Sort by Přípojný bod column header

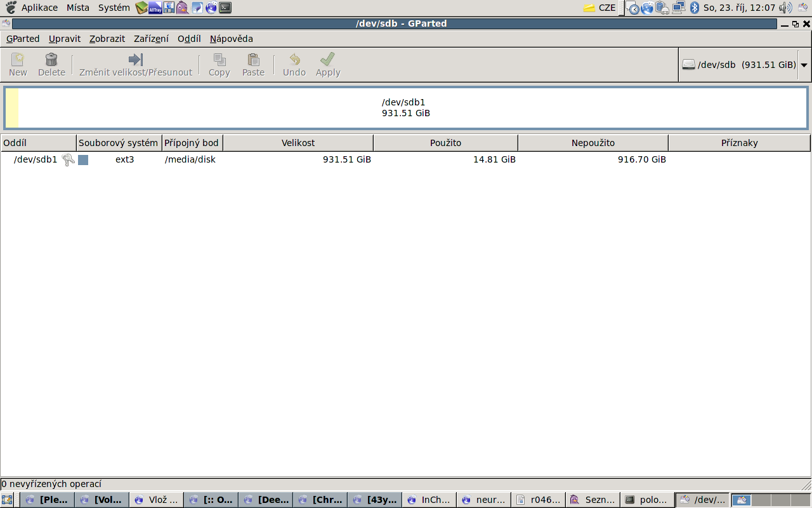192,143
